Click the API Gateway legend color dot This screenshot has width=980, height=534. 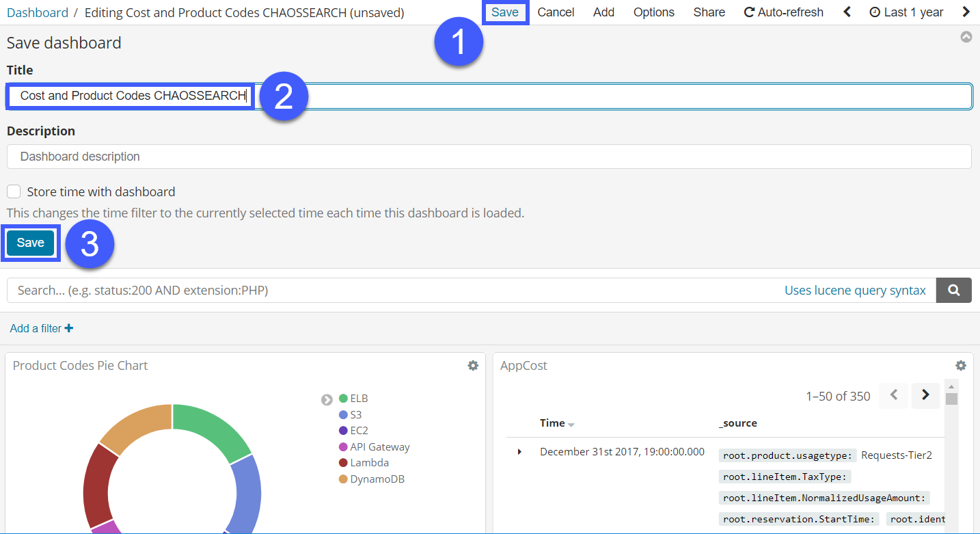click(343, 447)
